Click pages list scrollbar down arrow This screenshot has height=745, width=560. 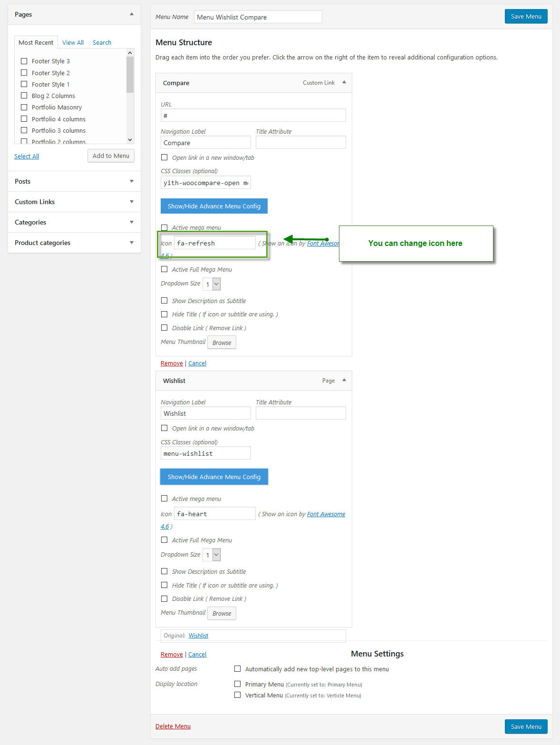[130, 140]
